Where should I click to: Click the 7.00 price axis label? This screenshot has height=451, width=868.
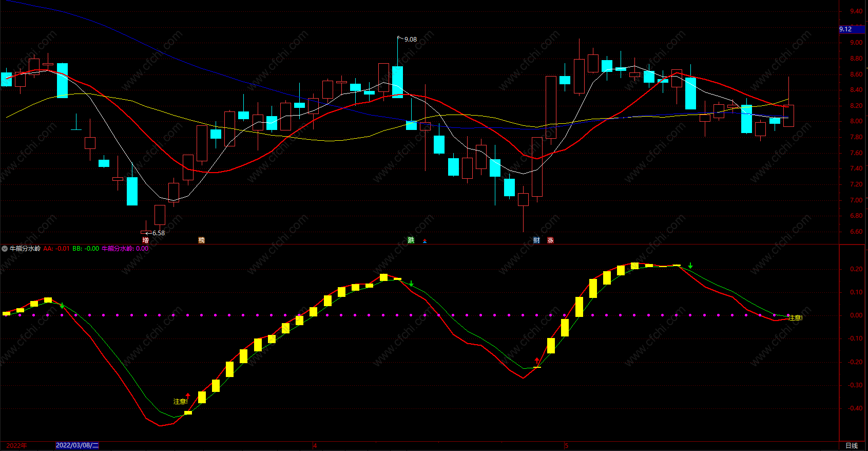click(856, 200)
